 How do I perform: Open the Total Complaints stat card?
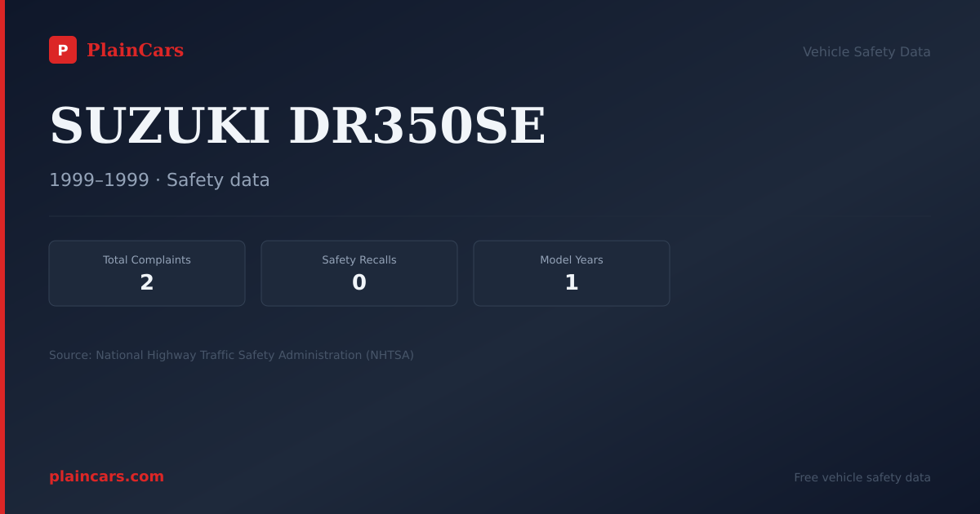(x=147, y=273)
